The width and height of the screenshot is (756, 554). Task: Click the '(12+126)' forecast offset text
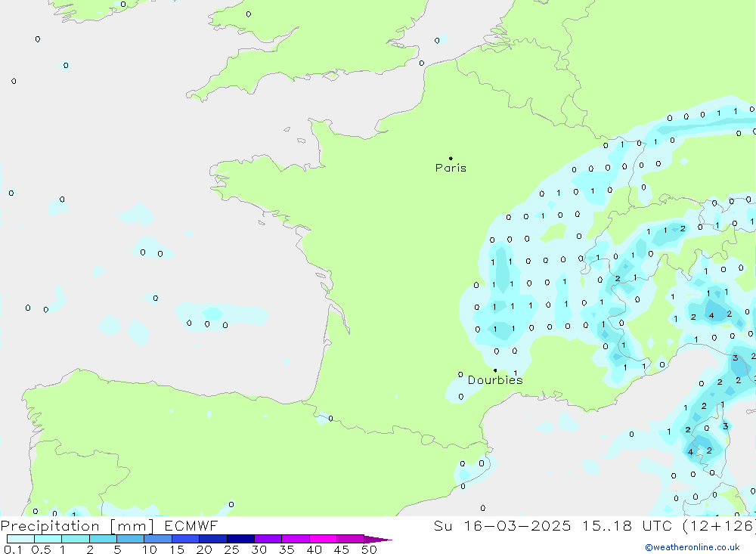click(718, 525)
